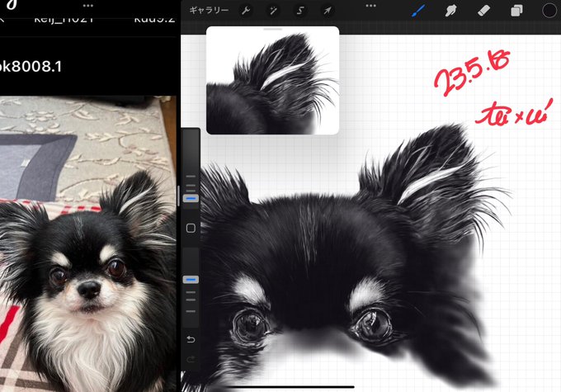
Task: Select the Smudge finger tool
Action: tap(450, 11)
